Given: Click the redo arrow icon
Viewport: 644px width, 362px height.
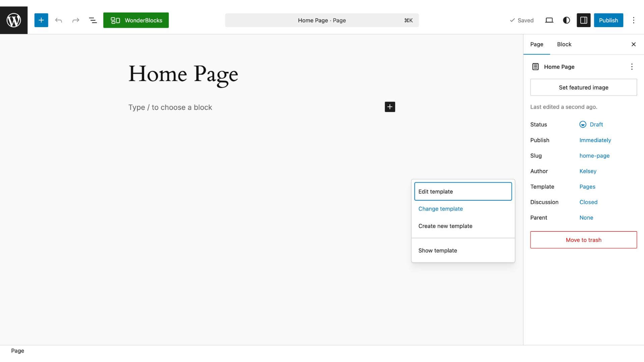Looking at the screenshot, I should (x=75, y=20).
